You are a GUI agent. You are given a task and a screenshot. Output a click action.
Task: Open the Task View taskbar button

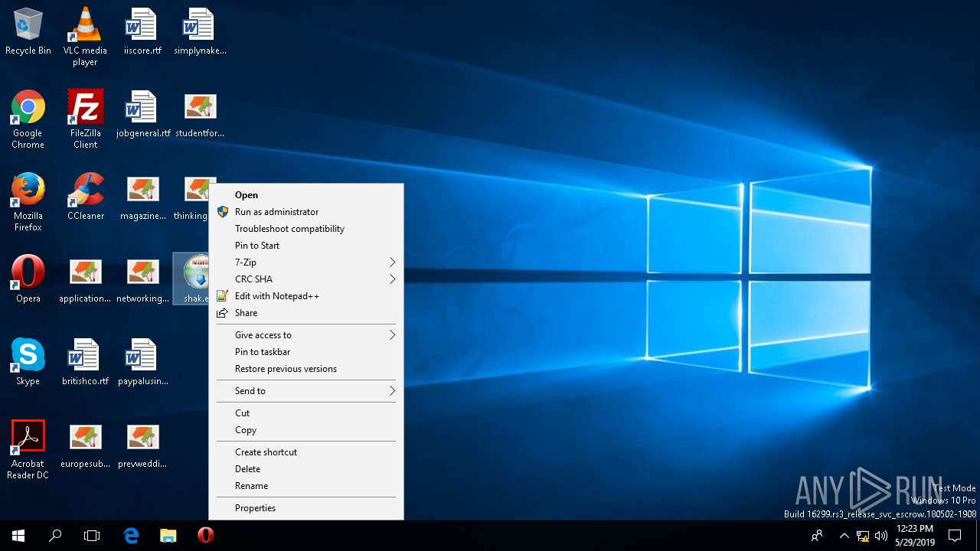pos(92,536)
